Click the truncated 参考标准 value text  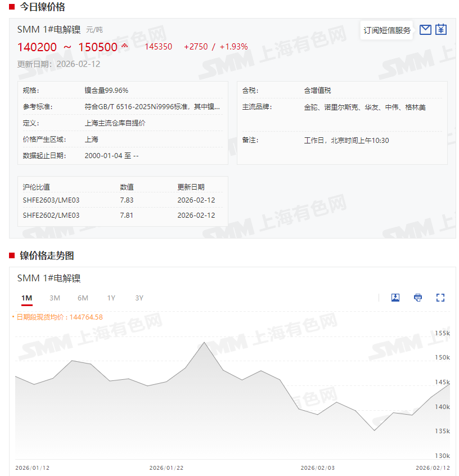tap(152, 107)
